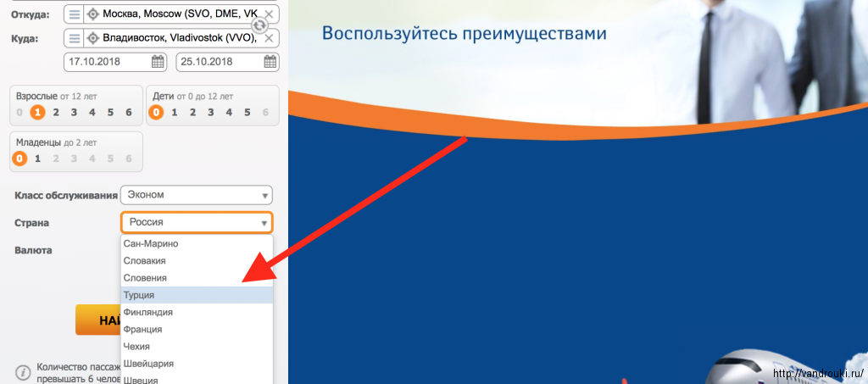Click the info icon beside passenger count note
This screenshot has height=384, width=868.
coord(23,372)
